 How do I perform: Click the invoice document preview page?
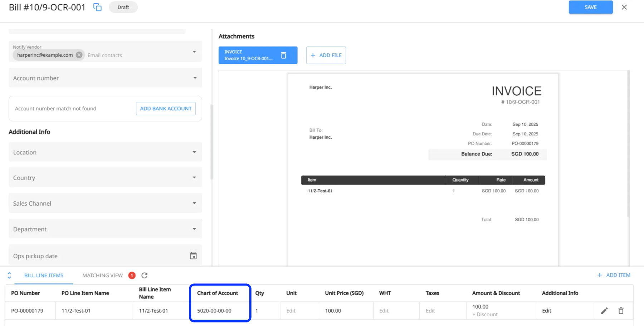tap(423, 170)
